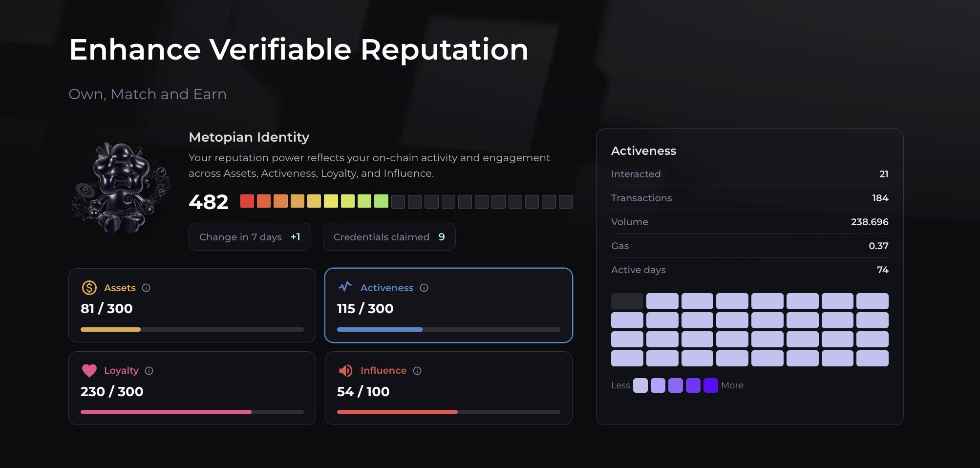Click the Change in 7 days pill
980x468 pixels.
tap(250, 237)
